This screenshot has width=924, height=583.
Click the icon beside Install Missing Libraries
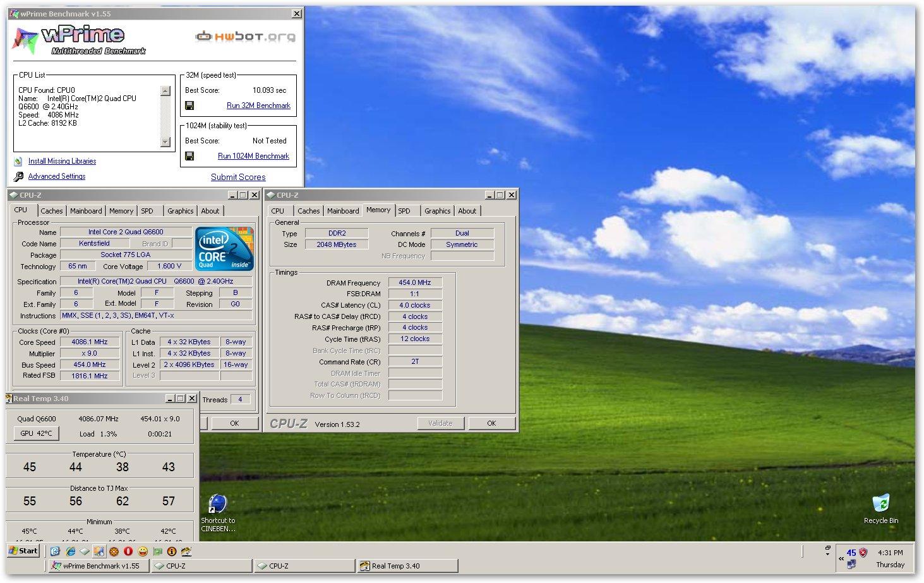18,162
